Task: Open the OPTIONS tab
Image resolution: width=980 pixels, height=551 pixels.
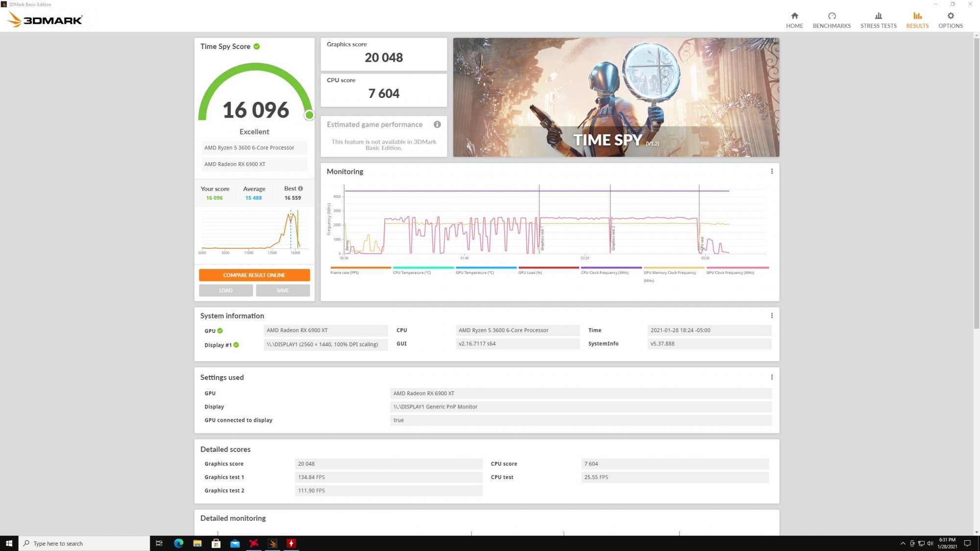Action: pos(950,20)
